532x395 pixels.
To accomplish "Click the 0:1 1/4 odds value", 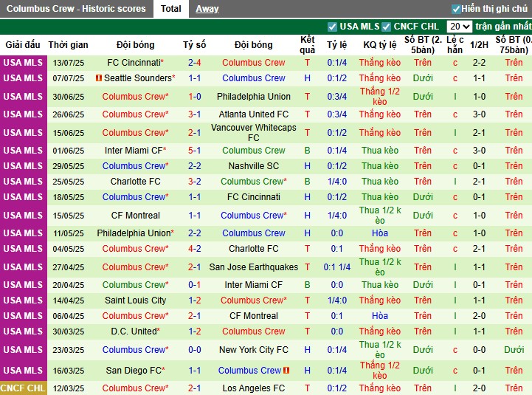I will click(337, 267).
